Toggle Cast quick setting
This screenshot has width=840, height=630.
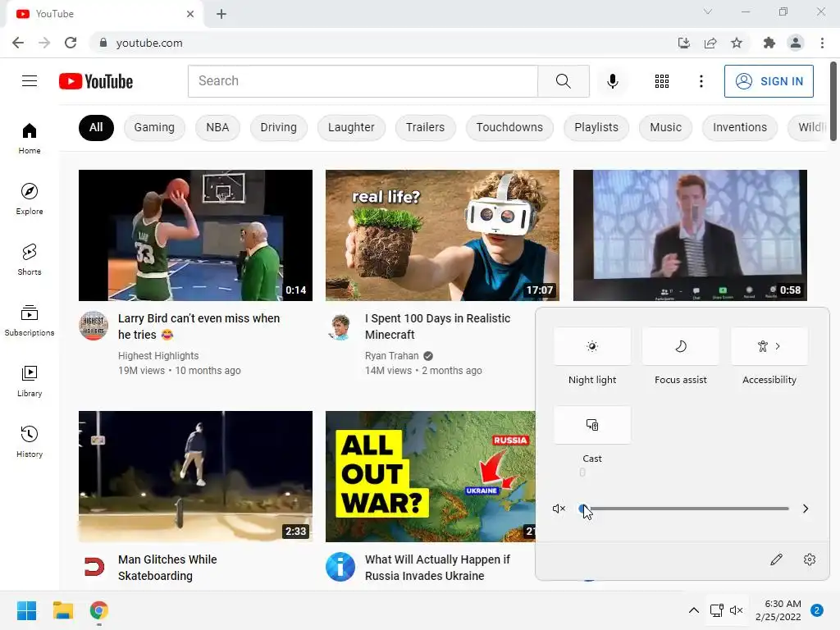pyautogui.click(x=592, y=425)
